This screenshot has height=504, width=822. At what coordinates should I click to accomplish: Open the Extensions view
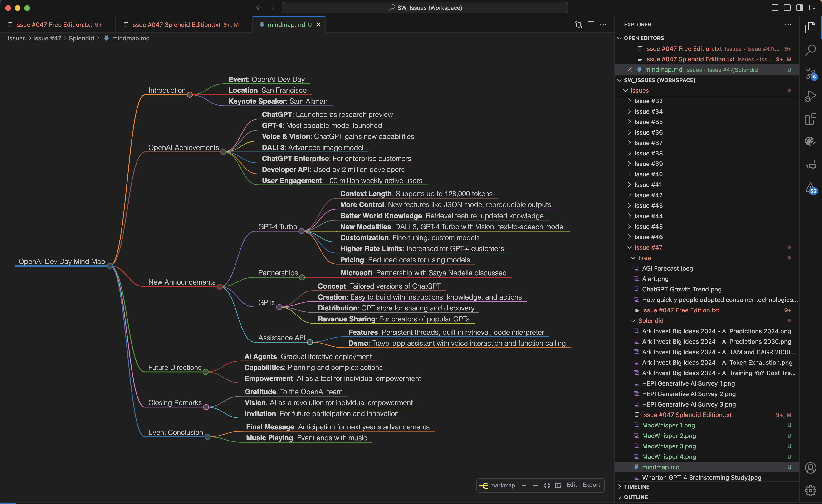810,119
